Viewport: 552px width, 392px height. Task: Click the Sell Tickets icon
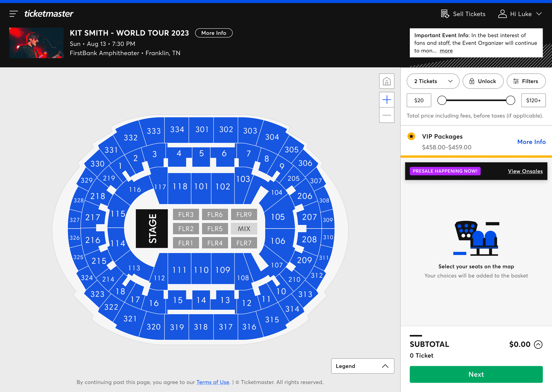tap(445, 14)
